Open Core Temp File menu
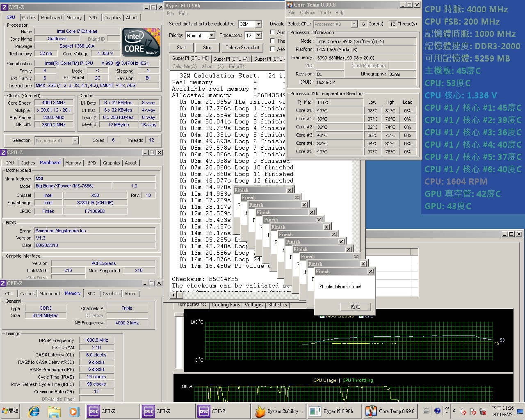Viewport: 525px width, 420px height. [292, 13]
